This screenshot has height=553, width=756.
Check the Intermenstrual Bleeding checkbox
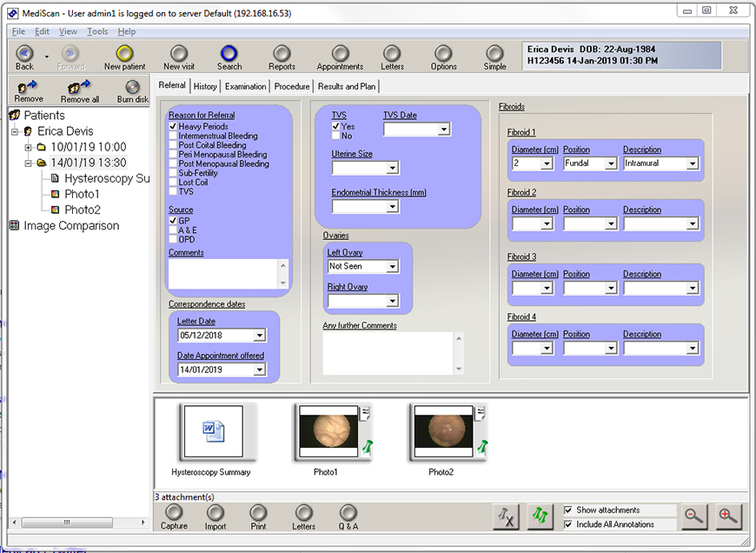pos(173,136)
